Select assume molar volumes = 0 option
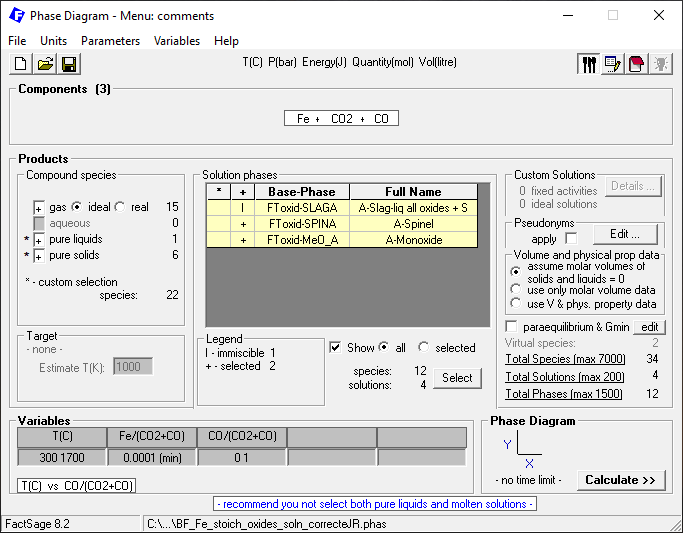This screenshot has width=683, height=533. tap(516, 272)
